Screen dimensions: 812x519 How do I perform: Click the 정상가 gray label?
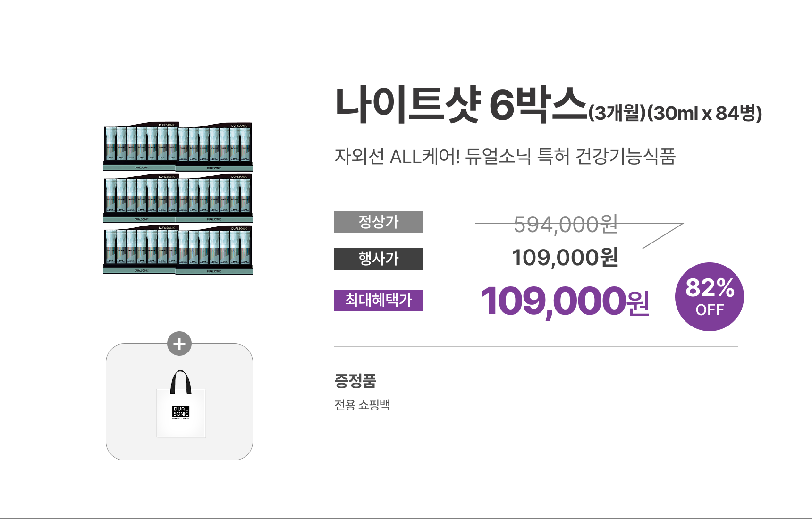pos(378,222)
